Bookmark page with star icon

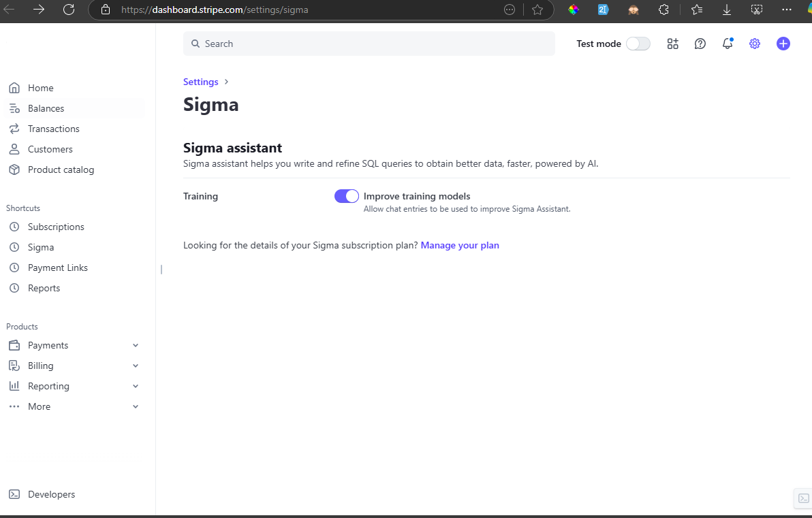[x=537, y=10]
